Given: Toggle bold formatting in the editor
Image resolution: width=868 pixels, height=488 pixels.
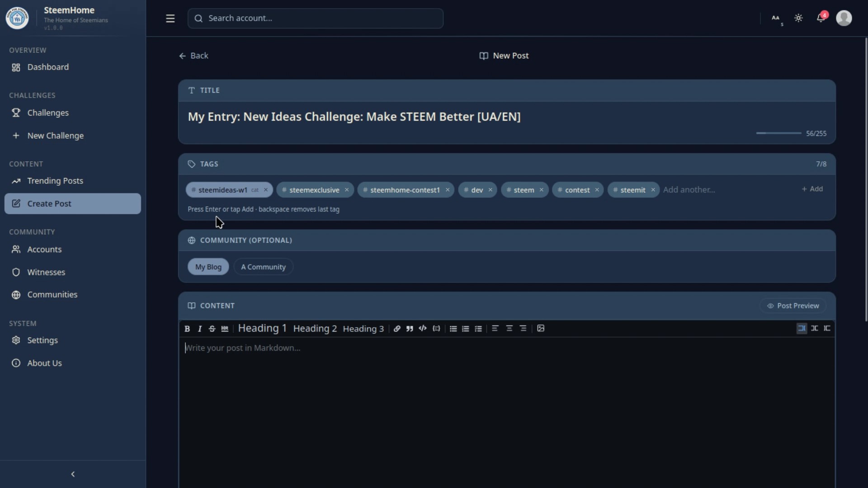Looking at the screenshot, I should [x=187, y=329].
